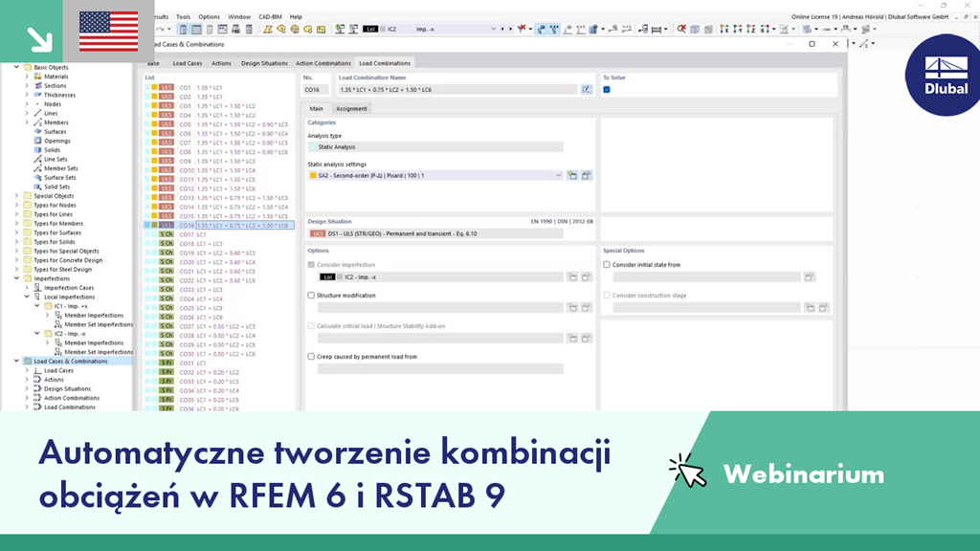This screenshot has width=980, height=551.
Task: Check Consider initial state from option
Action: point(606,264)
